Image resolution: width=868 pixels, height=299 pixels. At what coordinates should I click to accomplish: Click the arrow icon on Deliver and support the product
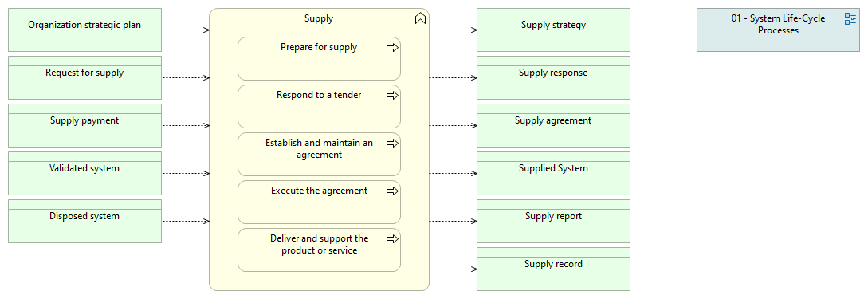392,239
